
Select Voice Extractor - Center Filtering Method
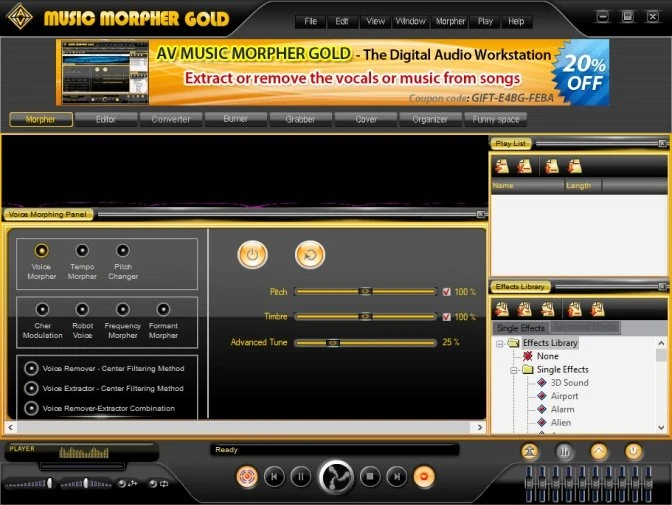click(x=31, y=388)
